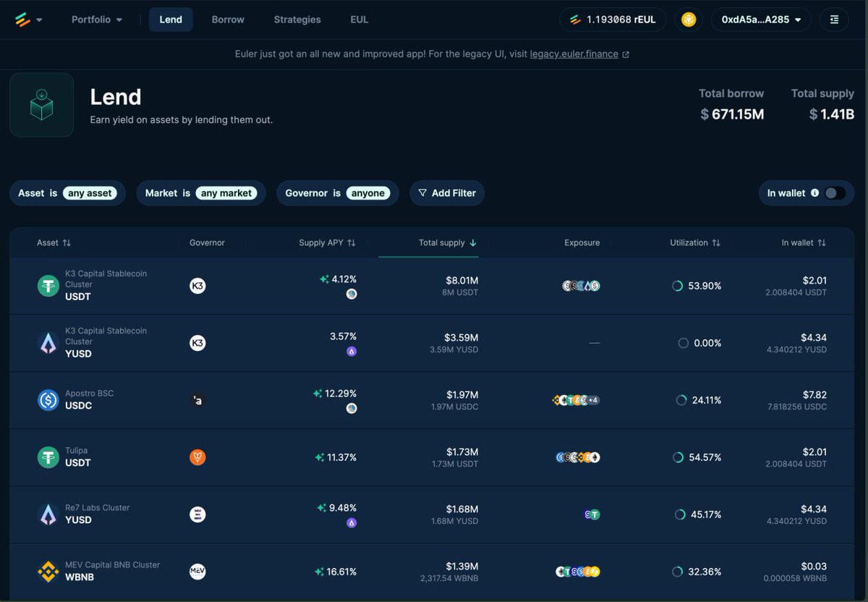Click exposure icons in the K3 USDT row
The image size is (868, 602).
pyautogui.click(x=582, y=286)
